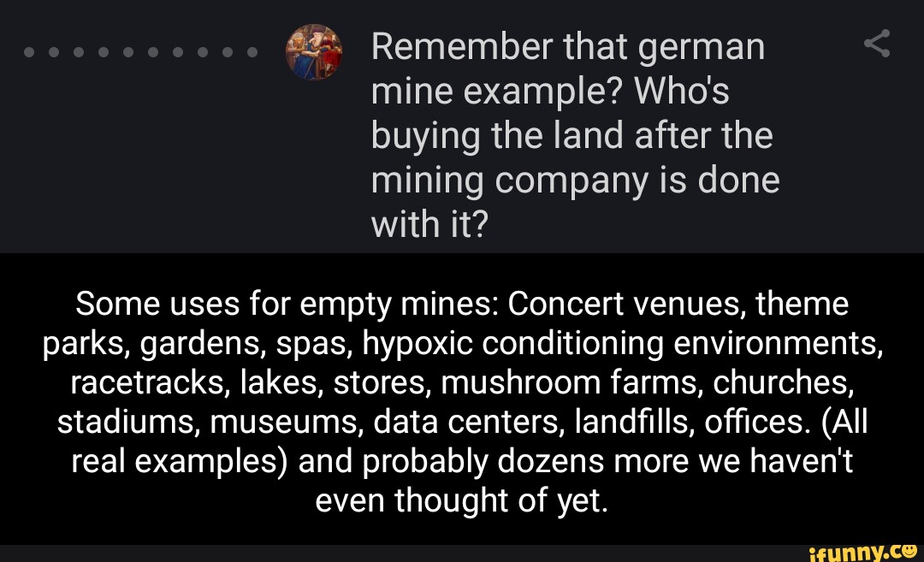The width and height of the screenshot is (924, 562).
Task: Expand the comment thread text
Action: (x=462, y=400)
